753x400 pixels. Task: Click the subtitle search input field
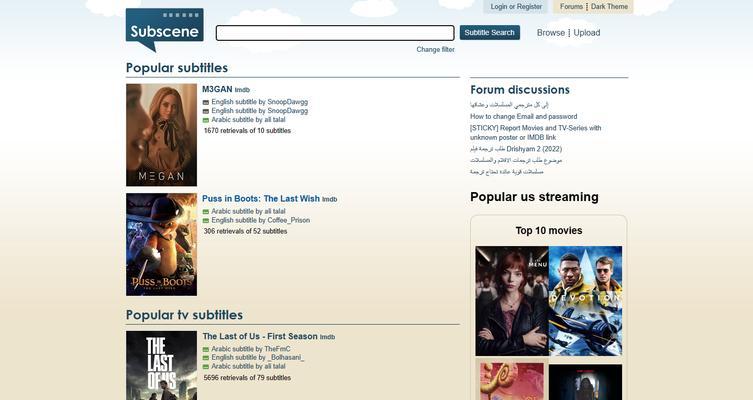tap(335, 33)
